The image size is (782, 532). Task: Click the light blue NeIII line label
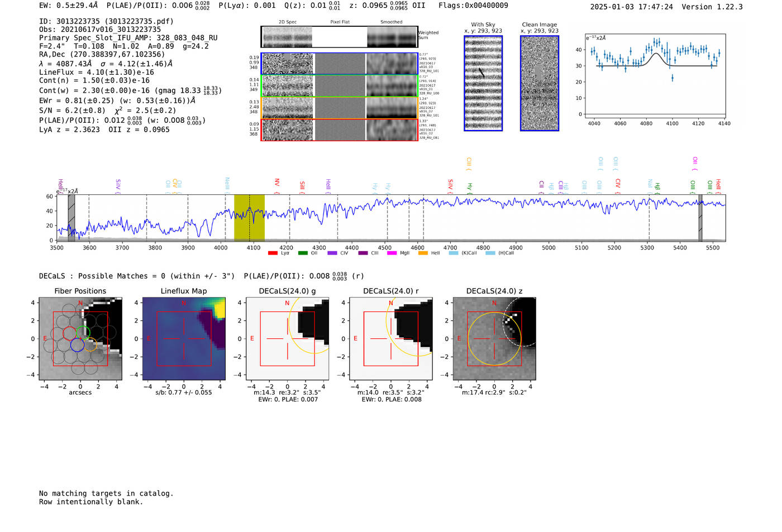[227, 185]
